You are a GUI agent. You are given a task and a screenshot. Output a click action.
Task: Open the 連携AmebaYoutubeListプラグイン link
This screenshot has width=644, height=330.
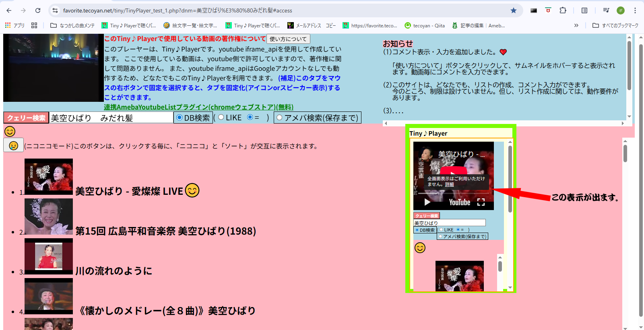(x=198, y=107)
